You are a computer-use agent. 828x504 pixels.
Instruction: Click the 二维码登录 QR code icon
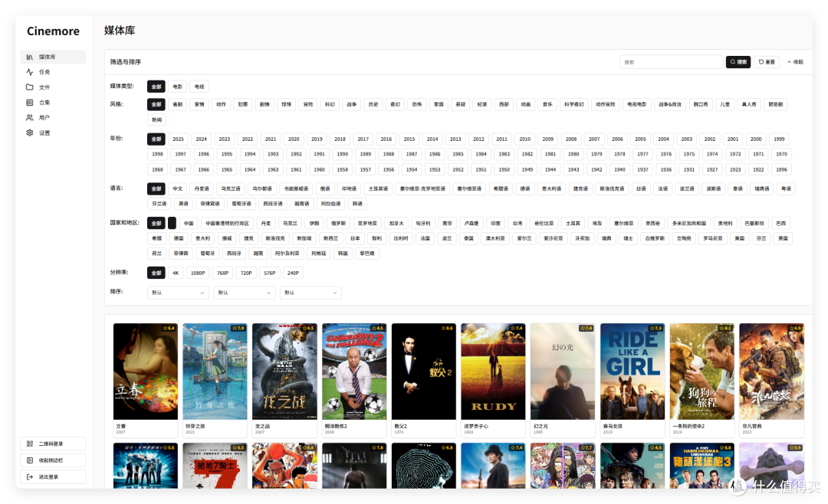30,443
